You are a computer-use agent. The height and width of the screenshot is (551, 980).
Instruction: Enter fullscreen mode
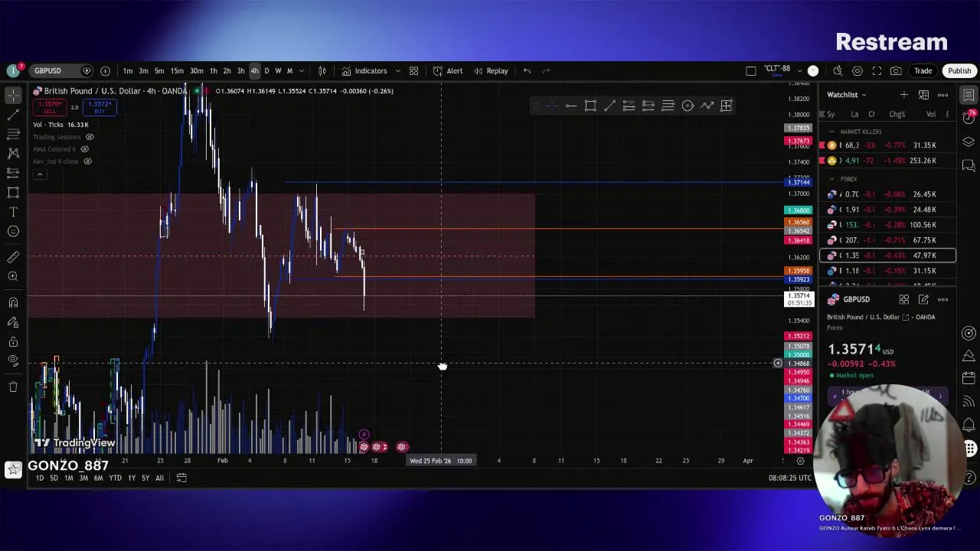click(877, 70)
